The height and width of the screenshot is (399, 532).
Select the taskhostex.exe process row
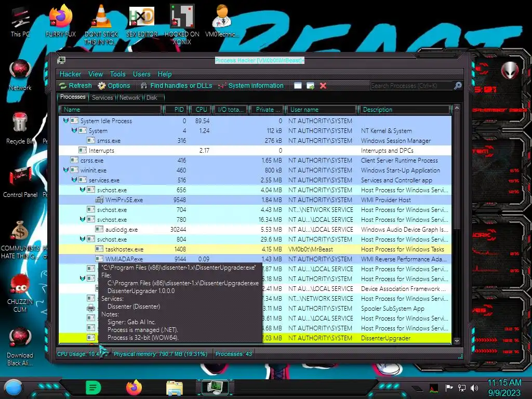pos(255,249)
